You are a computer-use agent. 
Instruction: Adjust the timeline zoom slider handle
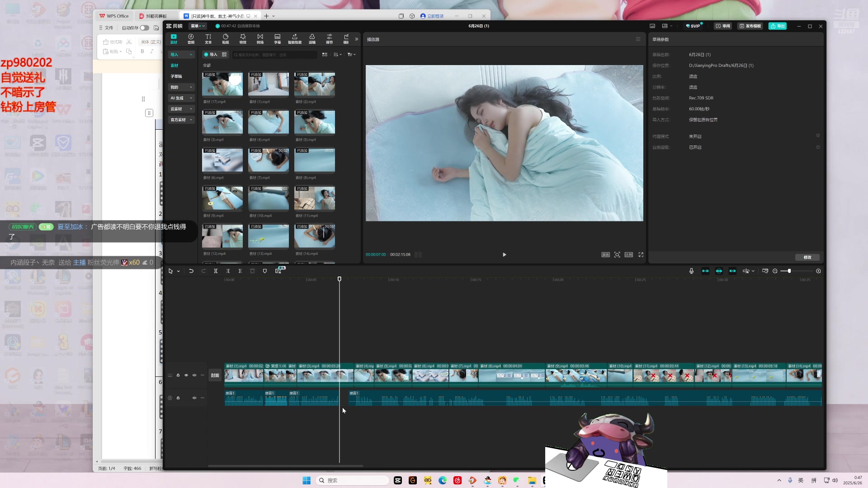(x=789, y=271)
